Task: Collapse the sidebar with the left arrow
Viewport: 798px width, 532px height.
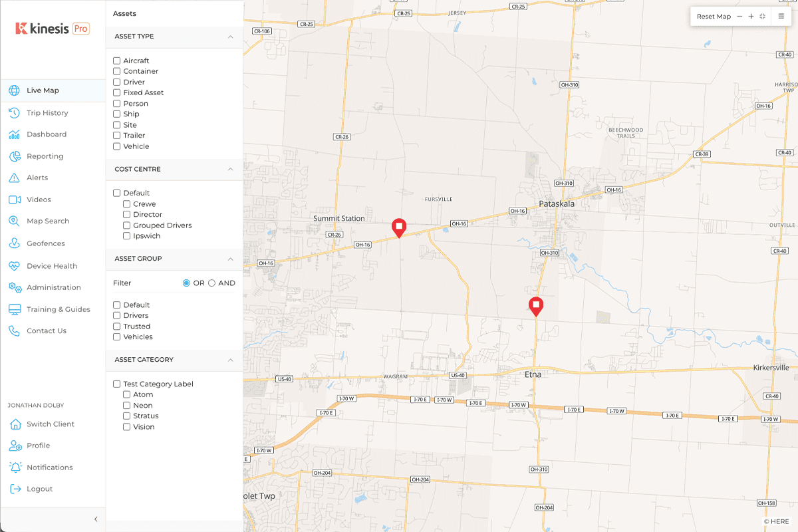Action: [x=96, y=519]
